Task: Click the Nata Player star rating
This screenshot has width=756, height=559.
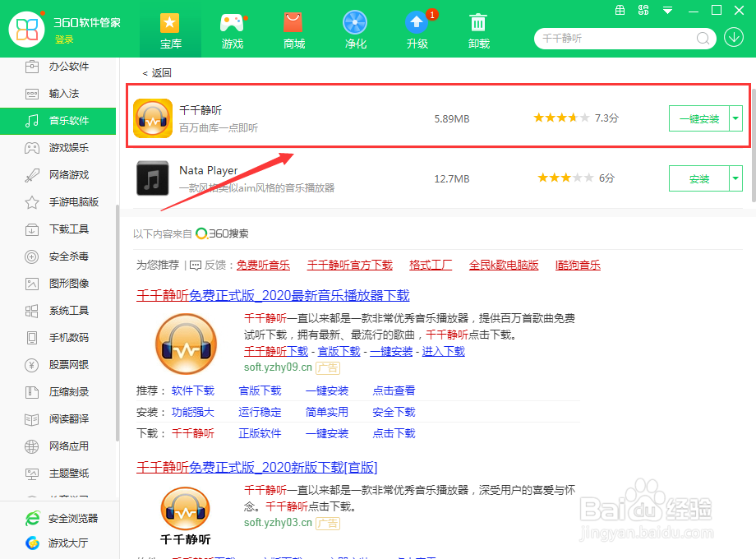Action: click(x=565, y=178)
